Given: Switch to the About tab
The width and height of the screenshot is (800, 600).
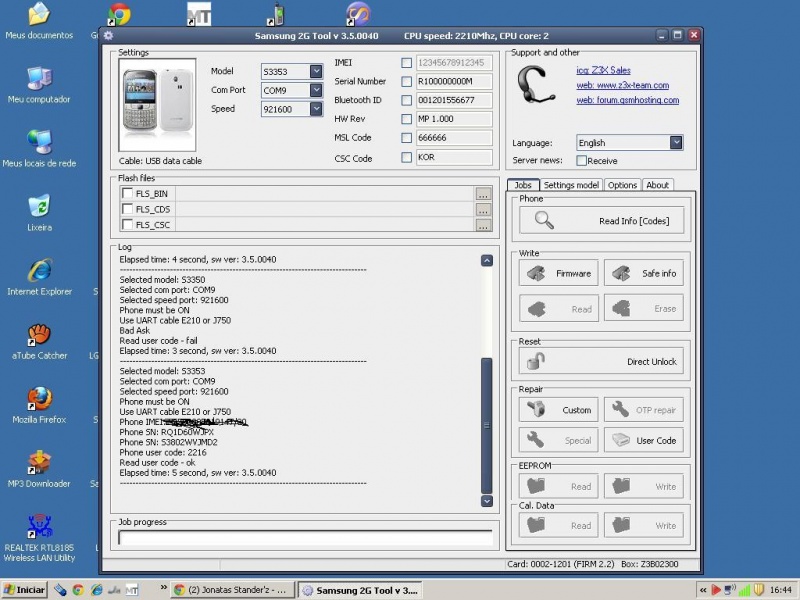Looking at the screenshot, I should point(658,185).
